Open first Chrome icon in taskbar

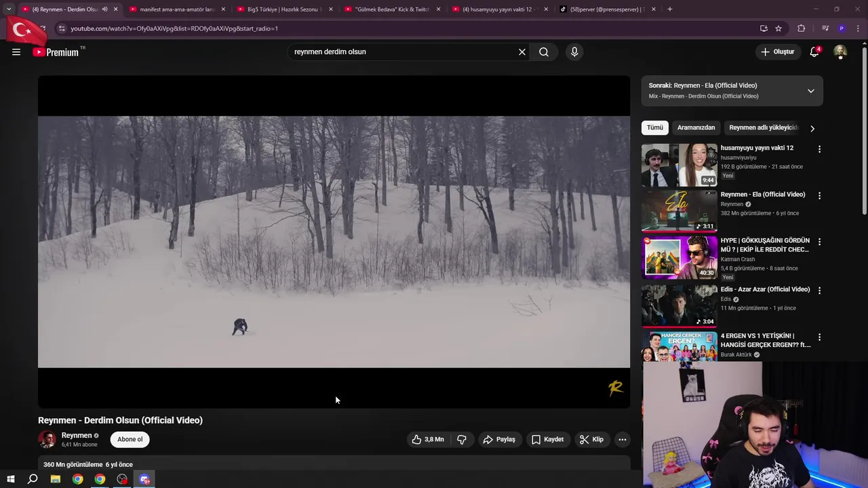[78, 479]
